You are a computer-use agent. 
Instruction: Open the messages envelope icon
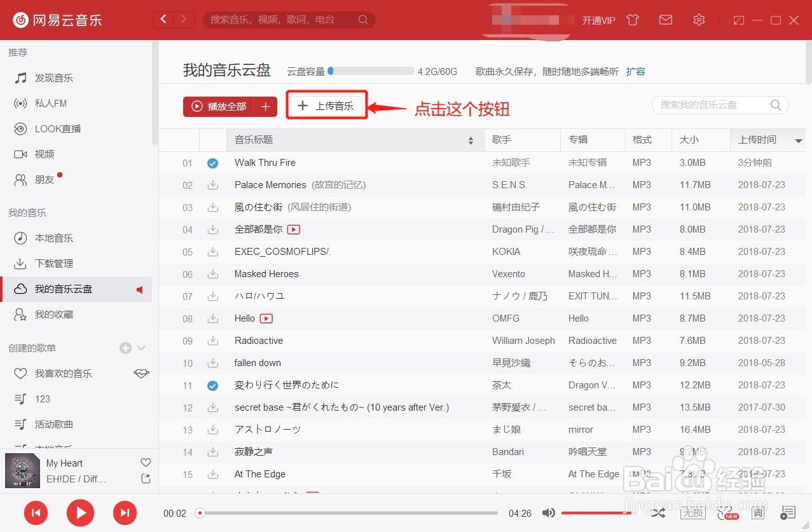coord(666,20)
